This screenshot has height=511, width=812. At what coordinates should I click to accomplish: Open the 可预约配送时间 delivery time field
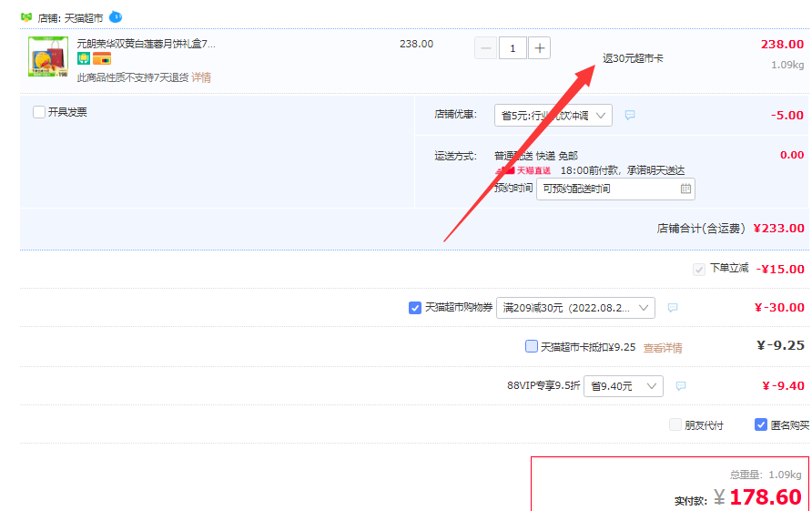pos(615,189)
